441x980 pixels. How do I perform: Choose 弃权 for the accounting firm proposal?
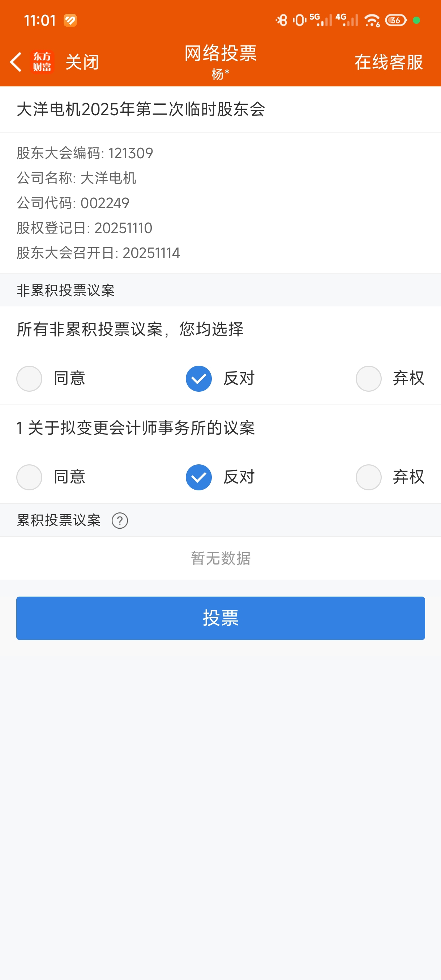coord(368,477)
